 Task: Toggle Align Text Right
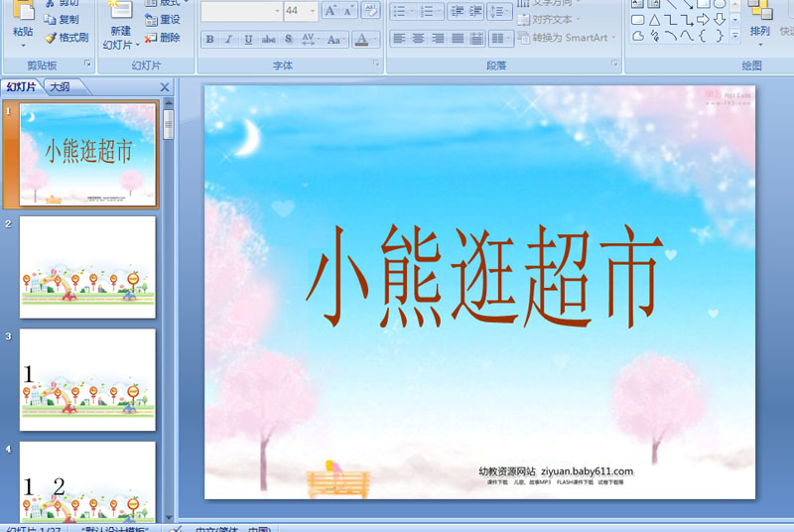coord(438,39)
